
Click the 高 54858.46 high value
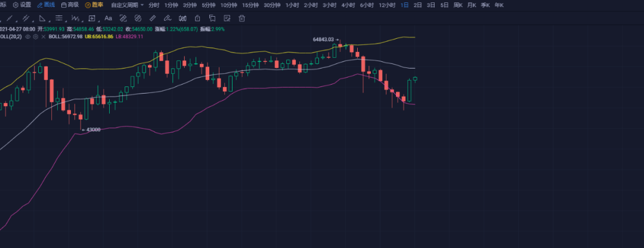click(x=80, y=29)
